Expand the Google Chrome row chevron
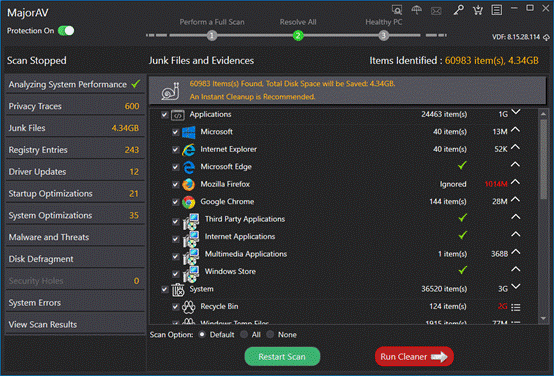 [x=515, y=199]
